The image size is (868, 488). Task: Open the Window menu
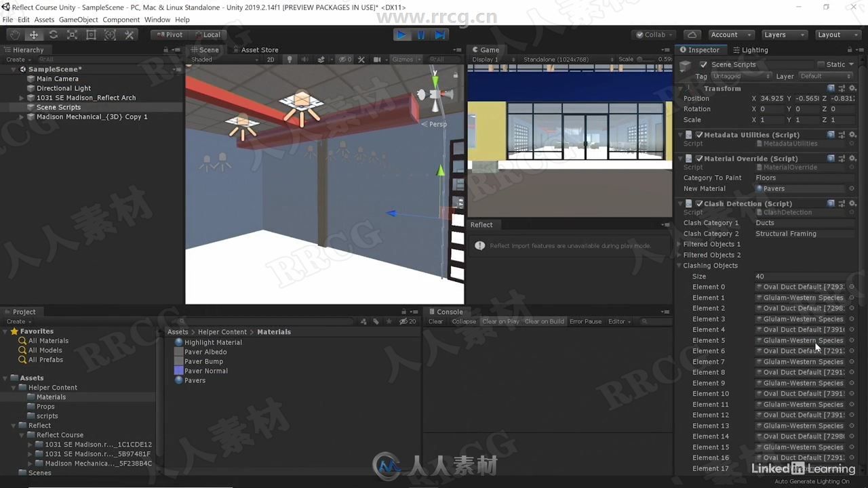pyautogui.click(x=157, y=20)
